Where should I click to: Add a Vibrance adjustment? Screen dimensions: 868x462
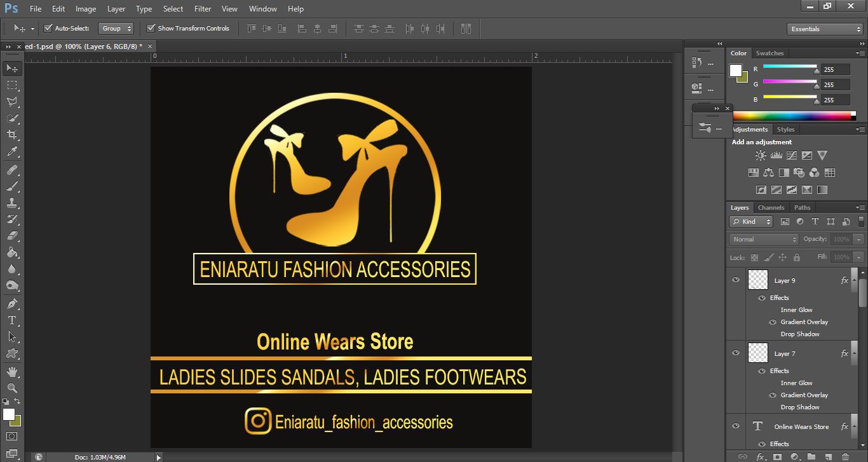point(822,155)
